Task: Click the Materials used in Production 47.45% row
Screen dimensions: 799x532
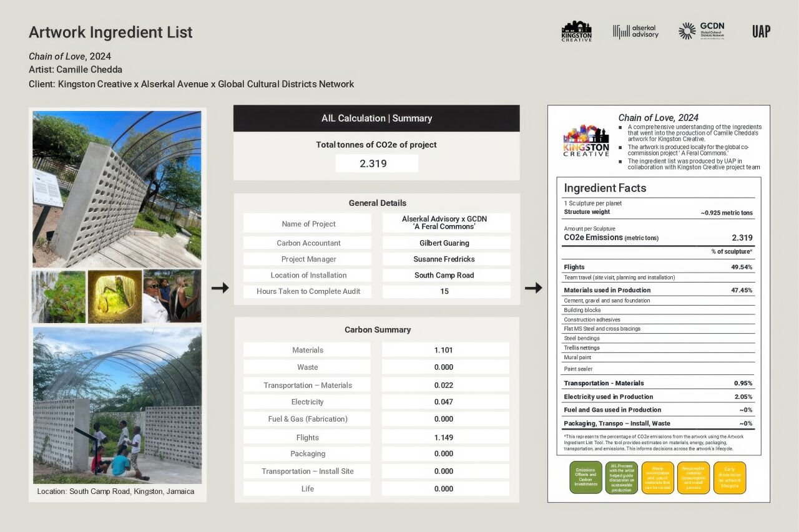Action: click(x=658, y=290)
